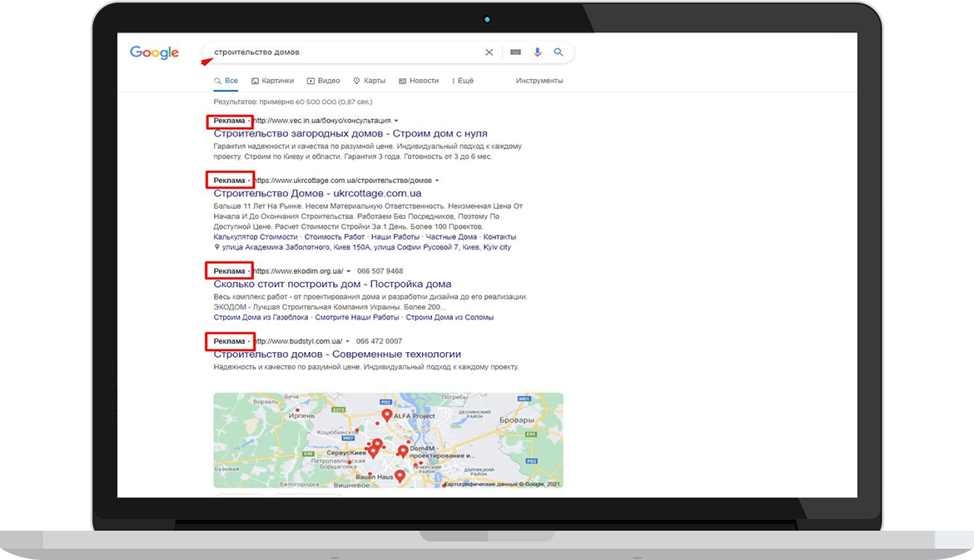Click the voice search microphone icon
Viewport: 974px width, 560px height.
pyautogui.click(x=537, y=52)
